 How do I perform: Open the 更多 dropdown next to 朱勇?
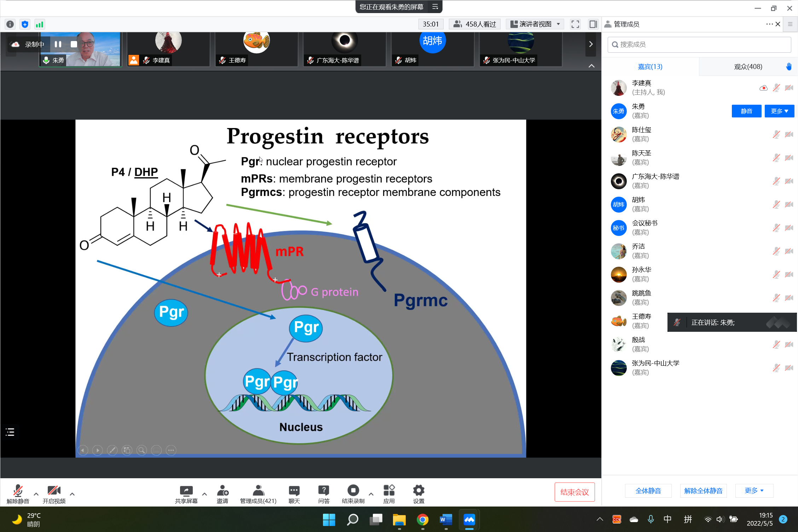[x=779, y=111]
